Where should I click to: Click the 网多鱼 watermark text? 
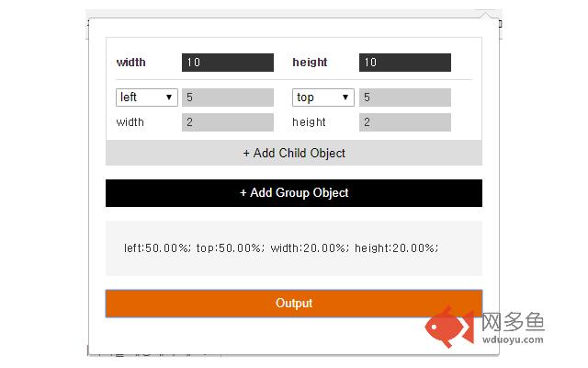coord(513,322)
